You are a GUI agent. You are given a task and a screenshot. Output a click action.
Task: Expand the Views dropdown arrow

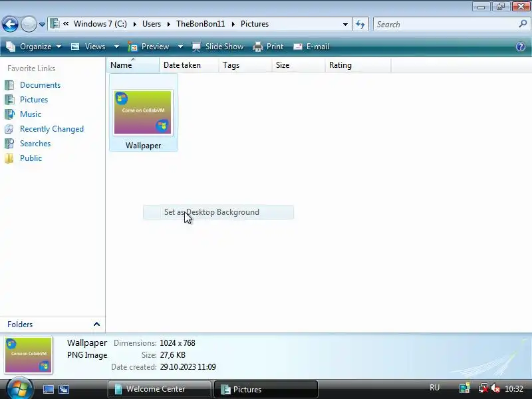pyautogui.click(x=116, y=47)
